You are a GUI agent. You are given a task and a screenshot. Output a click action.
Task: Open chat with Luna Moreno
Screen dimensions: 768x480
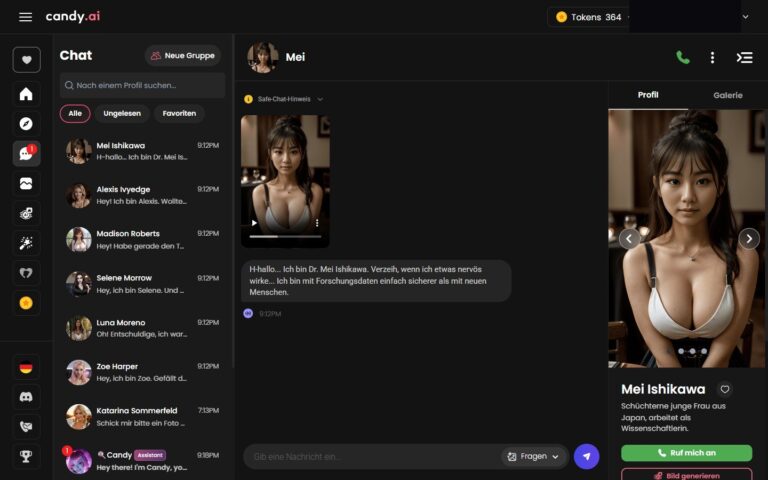[x=143, y=328]
